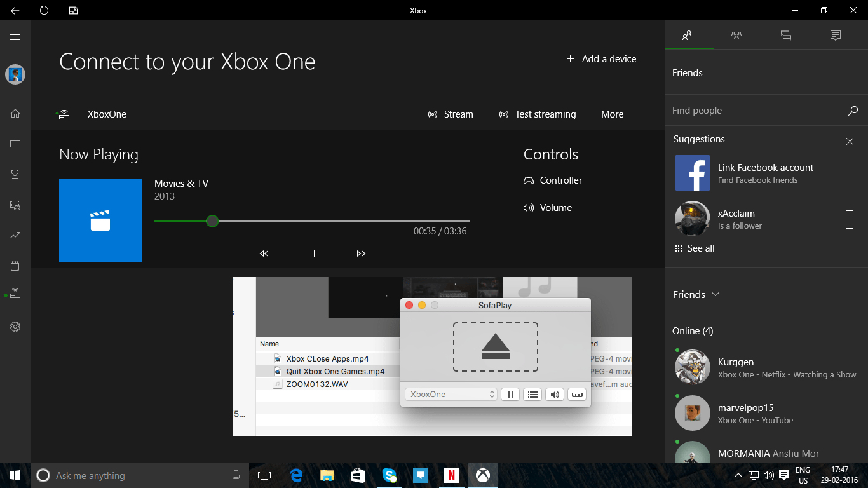This screenshot has width=868, height=488.
Task: Switch to Parties tab icon
Action: pyautogui.click(x=736, y=36)
